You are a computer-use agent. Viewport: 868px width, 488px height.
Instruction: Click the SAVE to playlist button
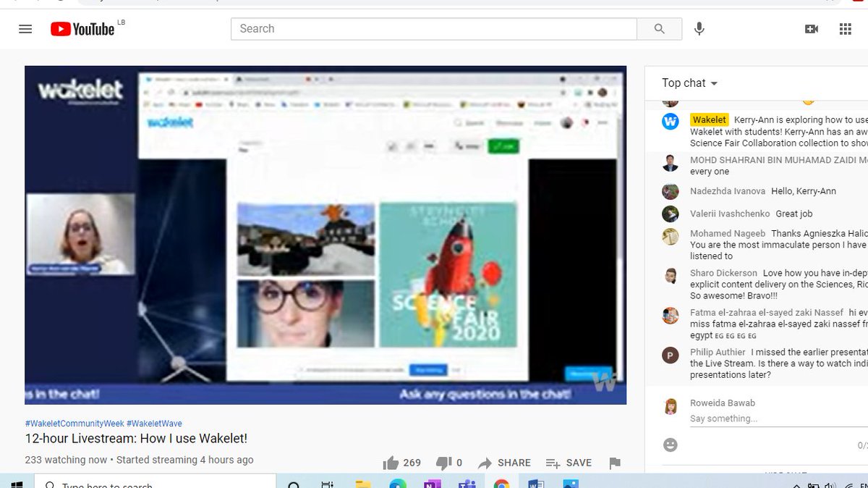(569, 463)
